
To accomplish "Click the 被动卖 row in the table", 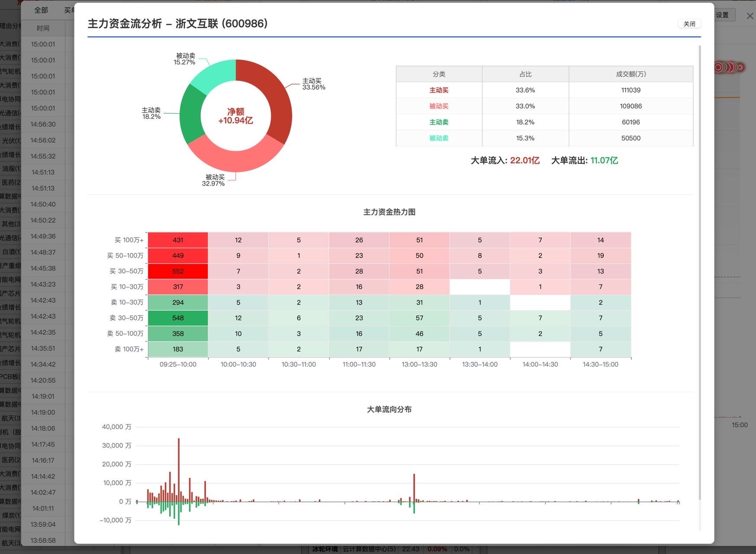I will tap(544, 138).
